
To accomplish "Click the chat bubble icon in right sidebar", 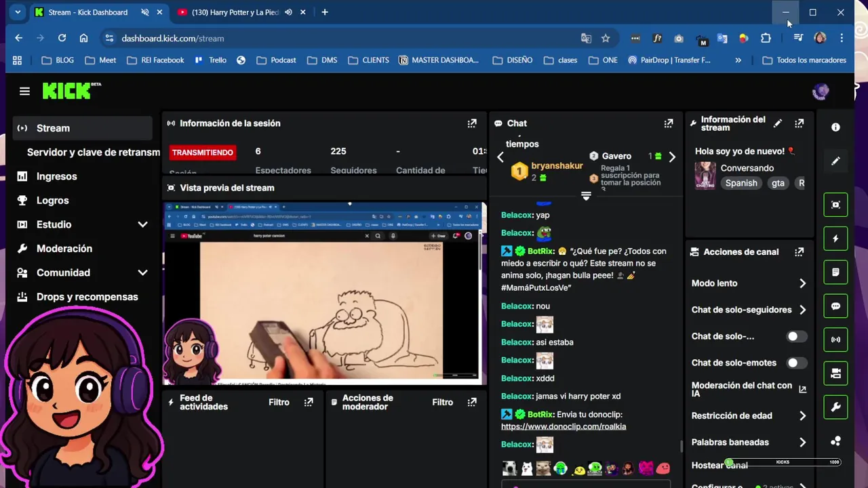I will [x=835, y=306].
